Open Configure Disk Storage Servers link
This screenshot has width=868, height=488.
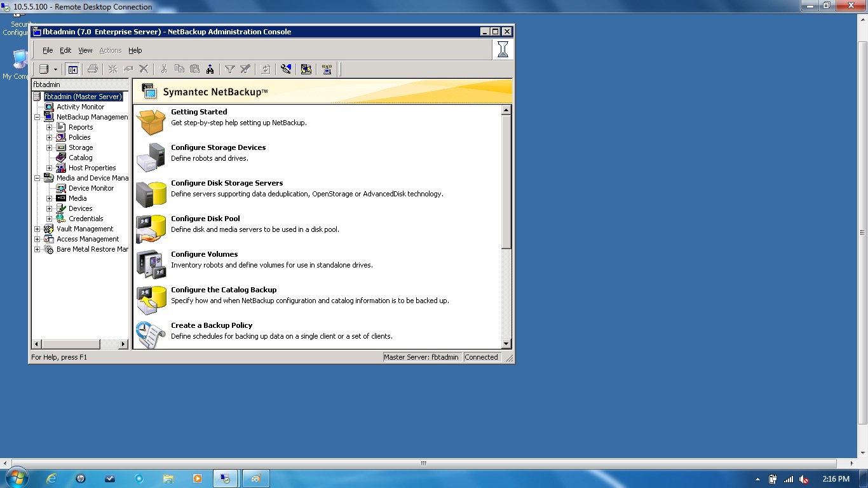227,183
